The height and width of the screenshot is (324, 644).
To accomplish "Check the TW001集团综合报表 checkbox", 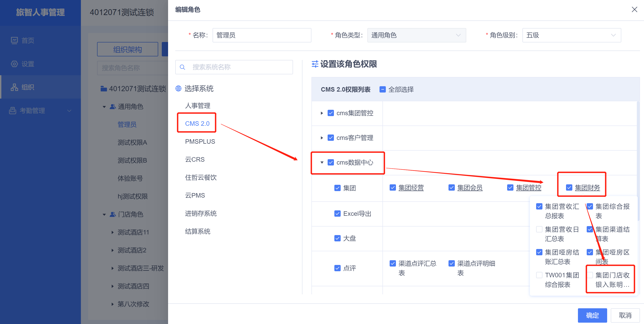I will tap(539, 275).
